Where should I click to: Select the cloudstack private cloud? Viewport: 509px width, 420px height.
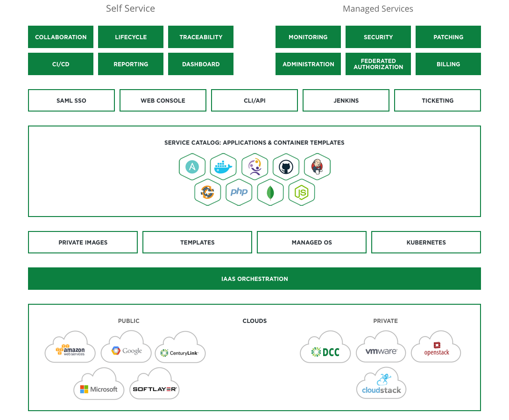tap(381, 385)
